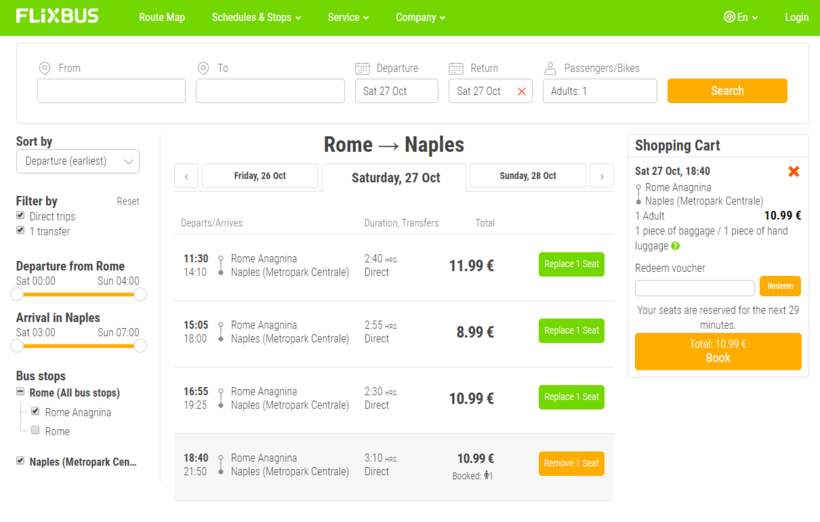Go to previous dates with left arrow
Screen dimensions: 820x522
[x=186, y=176]
